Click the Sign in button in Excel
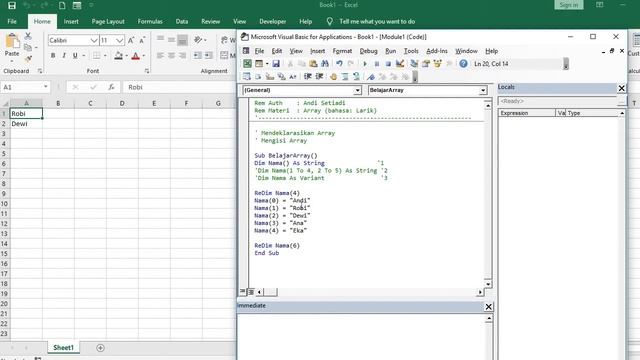Image resolution: width=640 pixels, height=360 pixels. [569, 5]
